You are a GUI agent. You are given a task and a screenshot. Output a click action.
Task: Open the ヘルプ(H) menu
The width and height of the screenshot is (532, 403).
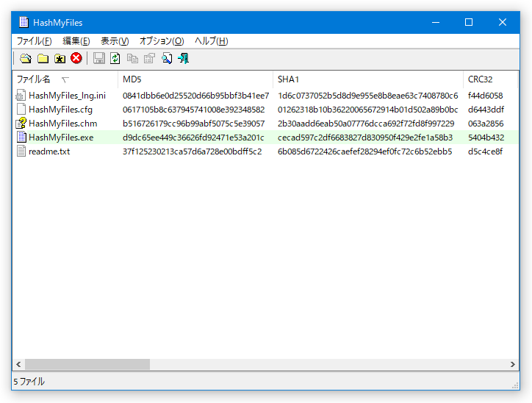[212, 41]
